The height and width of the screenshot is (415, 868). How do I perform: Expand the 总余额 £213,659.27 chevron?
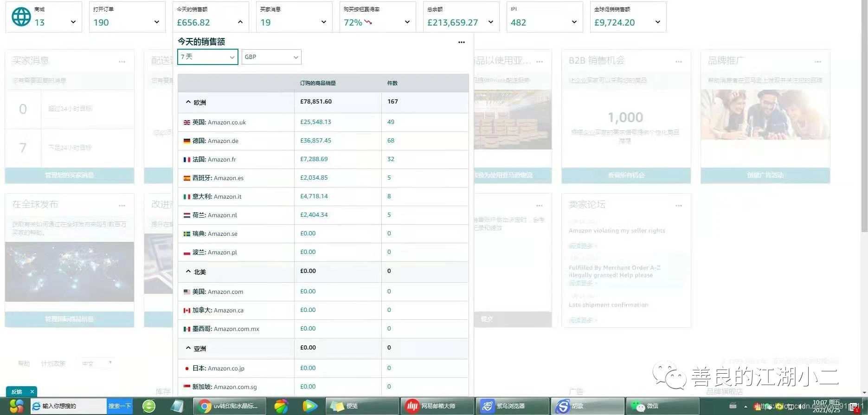click(x=490, y=22)
